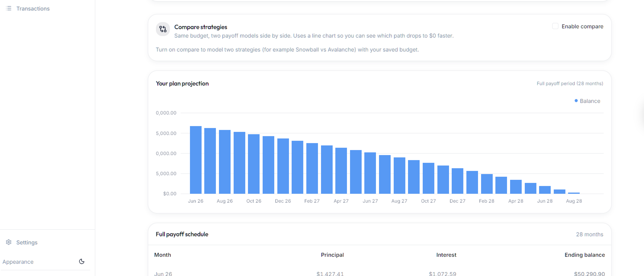Toggle dark mode moon icon

click(82, 262)
